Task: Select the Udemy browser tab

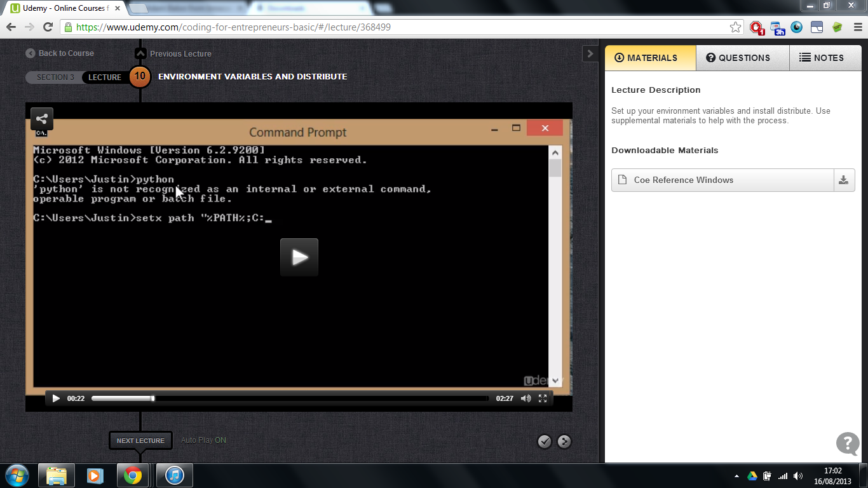Action: (64, 8)
